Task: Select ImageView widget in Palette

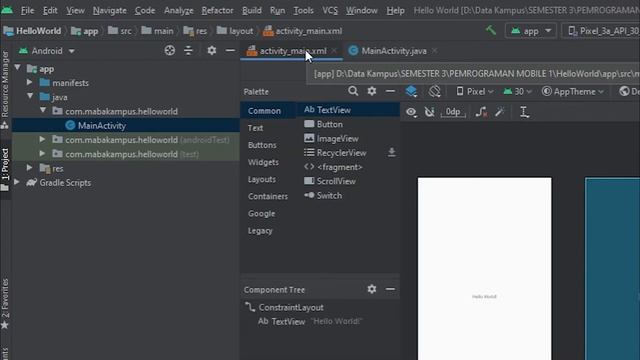Action: click(x=331, y=138)
